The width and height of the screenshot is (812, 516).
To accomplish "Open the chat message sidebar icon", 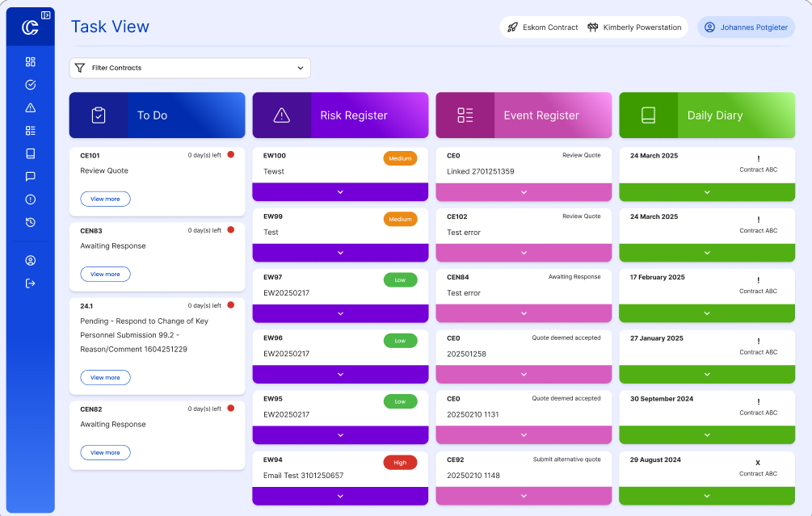I will click(x=31, y=177).
